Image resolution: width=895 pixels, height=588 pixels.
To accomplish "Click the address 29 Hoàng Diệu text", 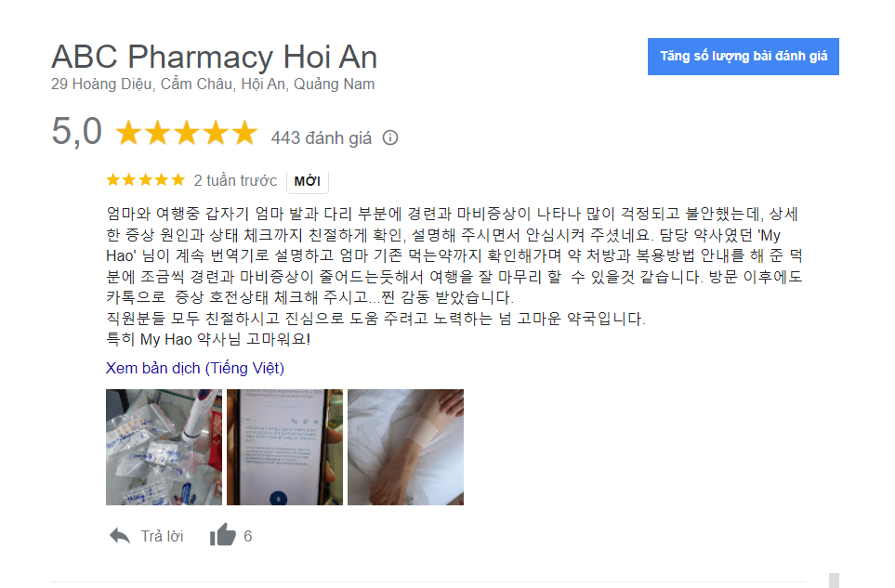I will tap(213, 84).
